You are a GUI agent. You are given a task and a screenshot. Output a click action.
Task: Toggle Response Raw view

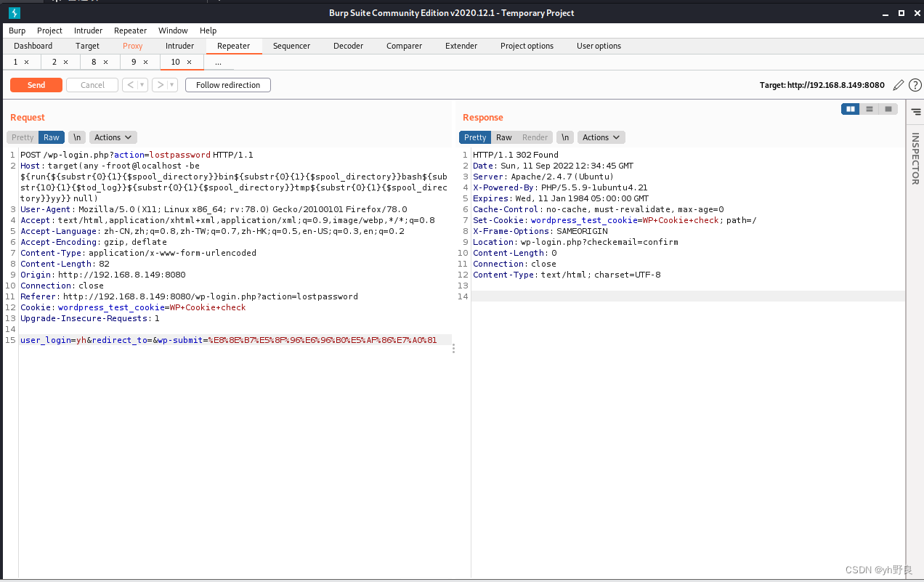(x=504, y=137)
